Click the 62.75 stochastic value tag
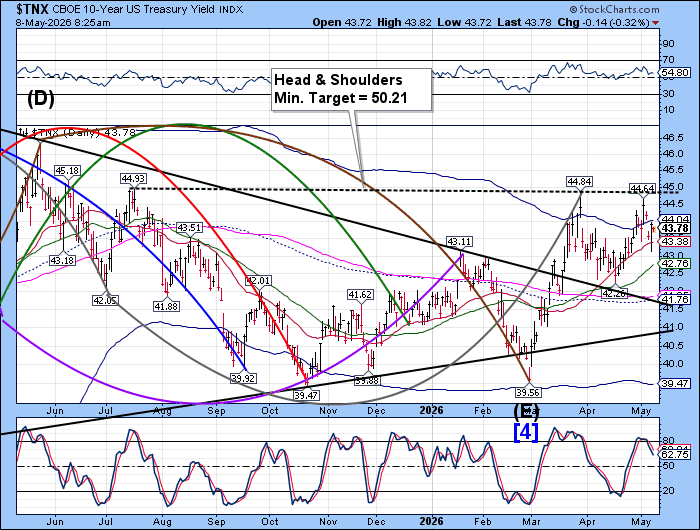Image resolution: width=700 pixels, height=530 pixels. (x=675, y=455)
